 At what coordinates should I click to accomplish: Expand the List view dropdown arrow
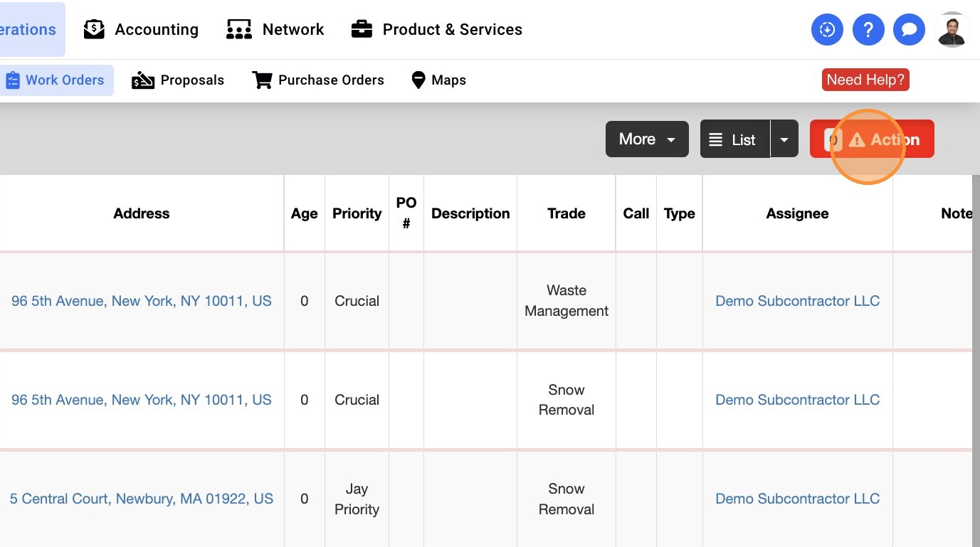784,139
